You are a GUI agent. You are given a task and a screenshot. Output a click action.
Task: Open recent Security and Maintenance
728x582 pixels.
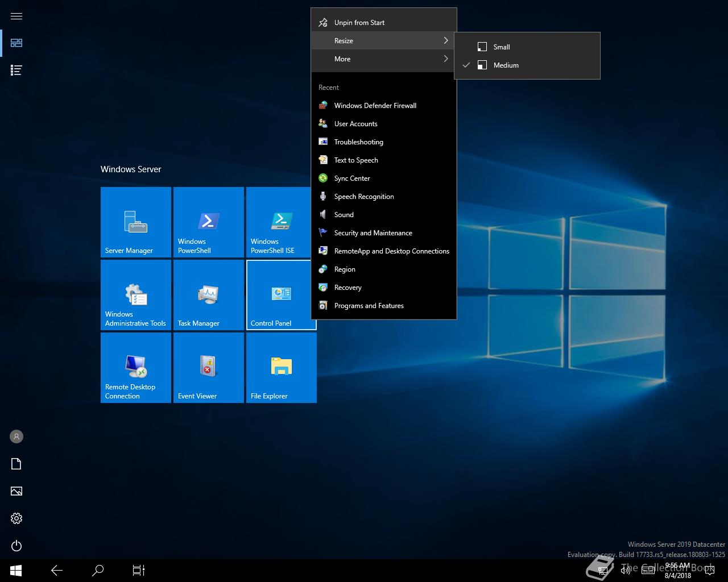pos(384,233)
